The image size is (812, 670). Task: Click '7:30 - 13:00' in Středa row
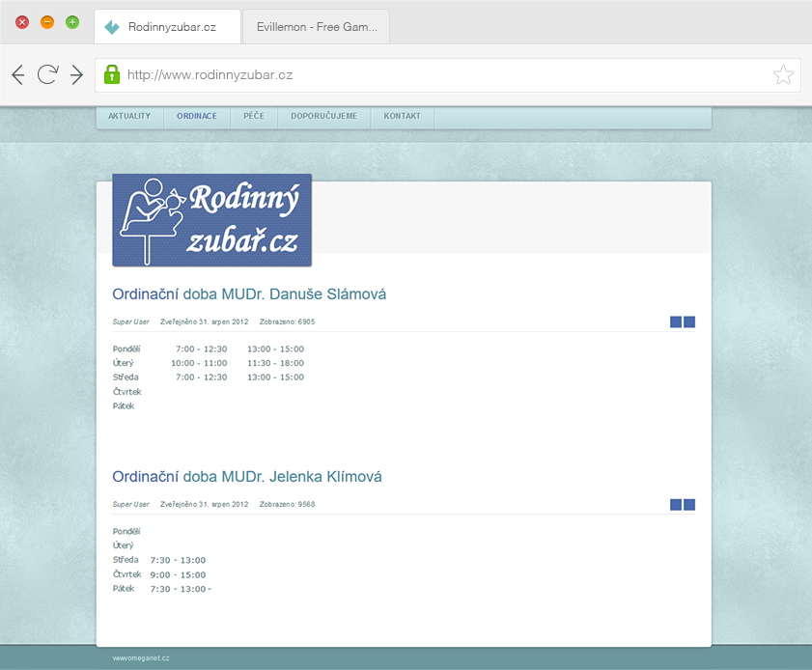178,560
